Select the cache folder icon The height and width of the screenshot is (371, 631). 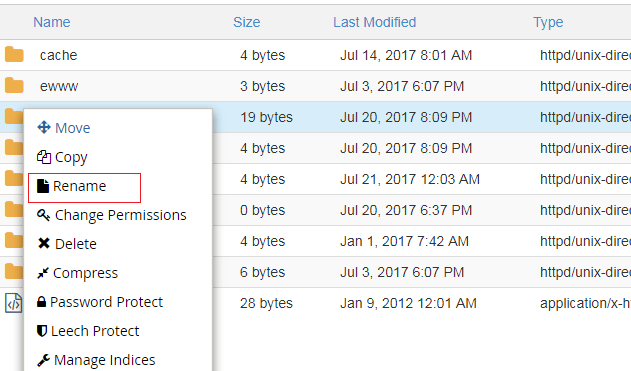(14, 54)
